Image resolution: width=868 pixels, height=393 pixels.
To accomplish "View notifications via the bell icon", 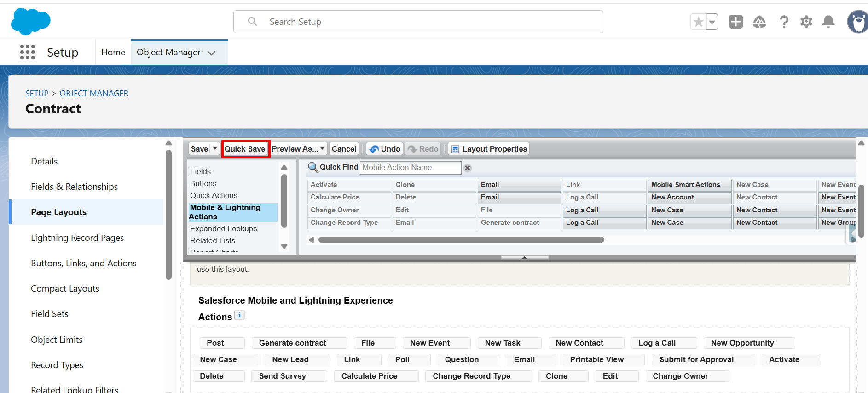I will [x=828, y=22].
